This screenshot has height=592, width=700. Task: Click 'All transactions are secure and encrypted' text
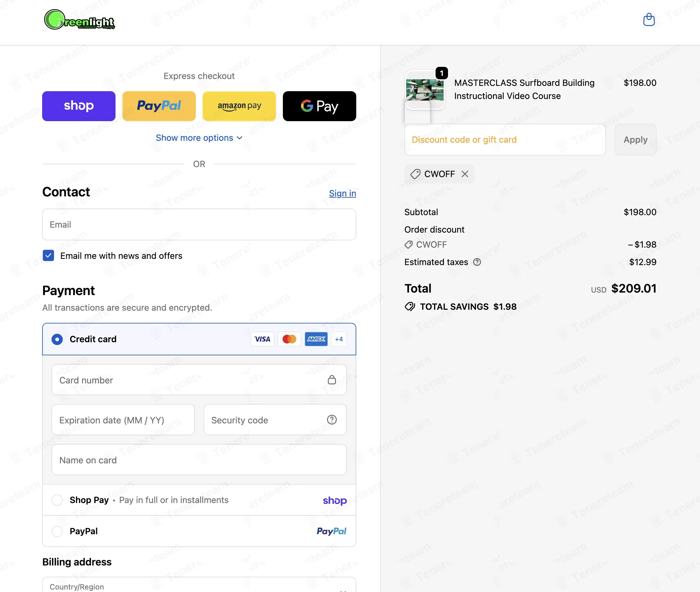click(127, 308)
